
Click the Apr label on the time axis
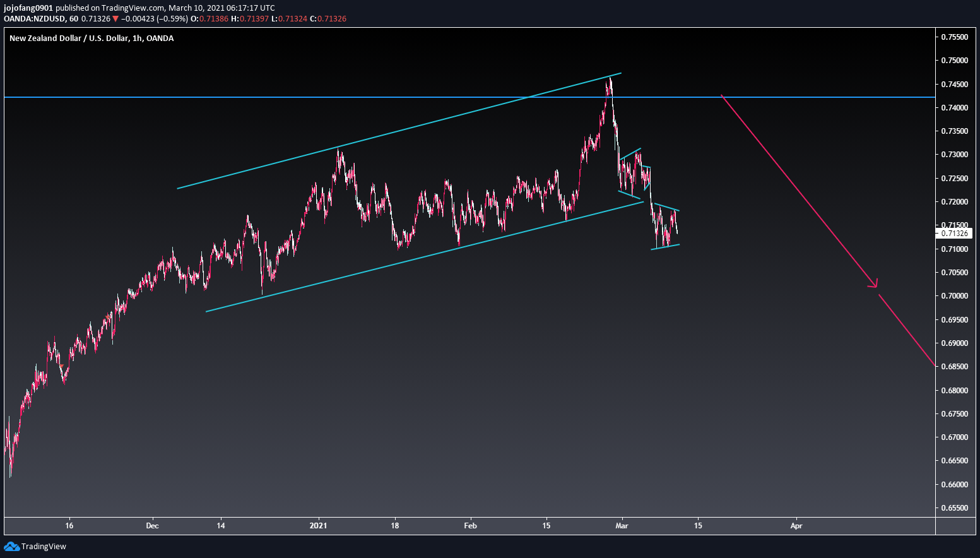coord(796,525)
